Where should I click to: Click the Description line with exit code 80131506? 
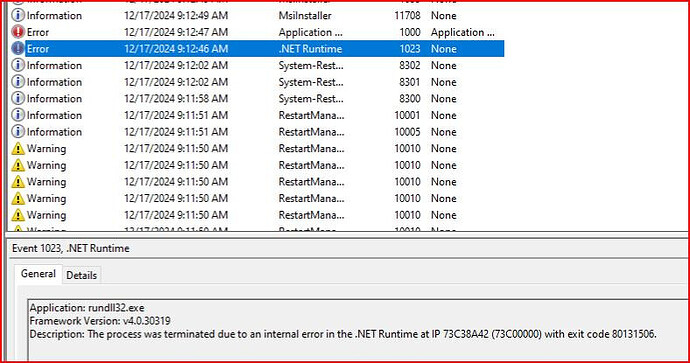point(343,334)
